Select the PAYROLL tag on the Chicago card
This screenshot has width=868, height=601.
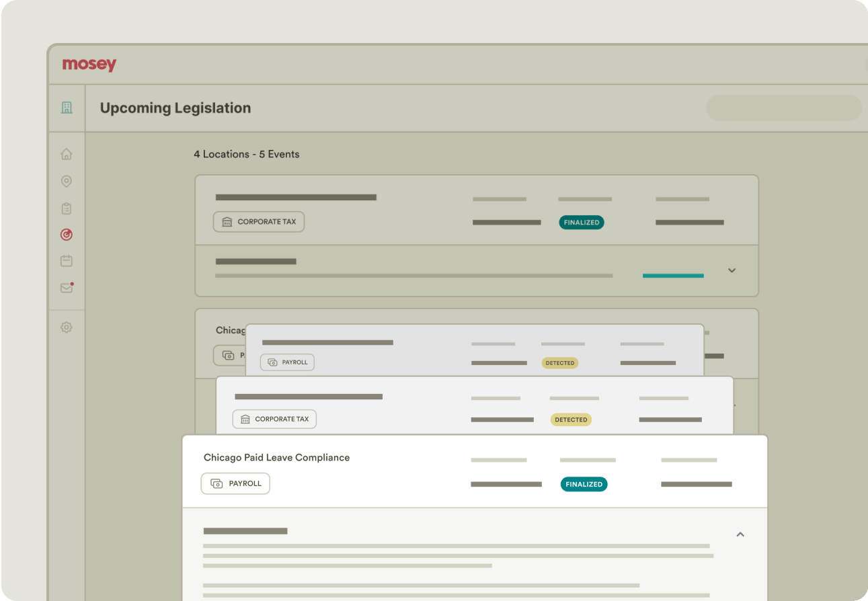(x=235, y=483)
